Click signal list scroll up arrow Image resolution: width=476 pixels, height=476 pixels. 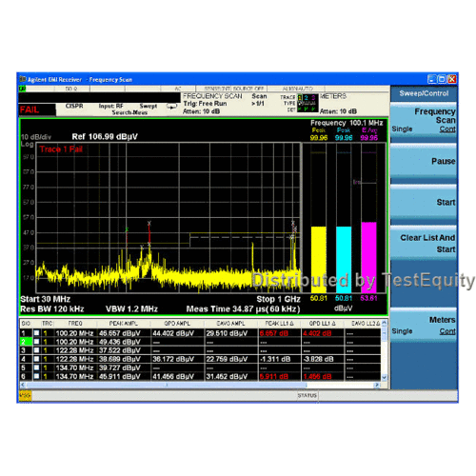coord(385,323)
